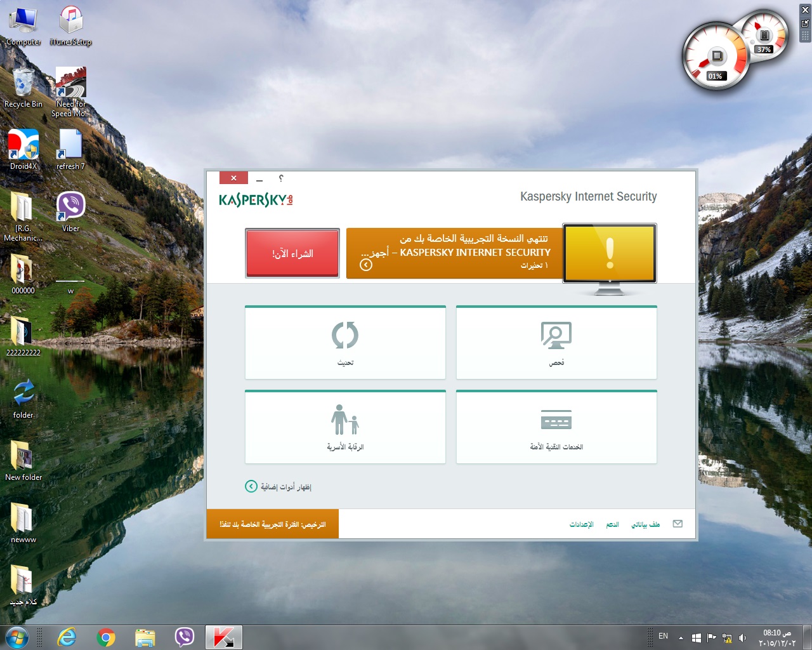The width and height of the screenshot is (812, 650).
Task: Select Need for Speed shortcut icon
Action: pyautogui.click(x=70, y=93)
